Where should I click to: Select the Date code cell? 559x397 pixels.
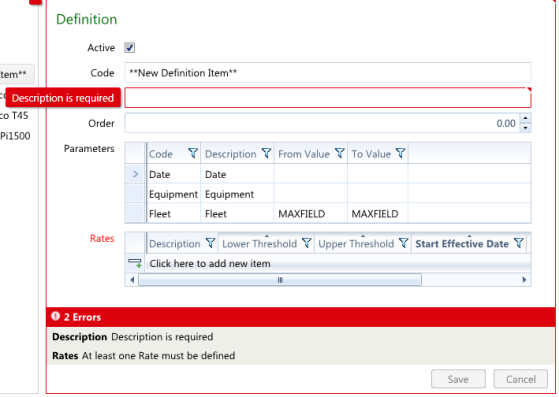tap(174, 174)
